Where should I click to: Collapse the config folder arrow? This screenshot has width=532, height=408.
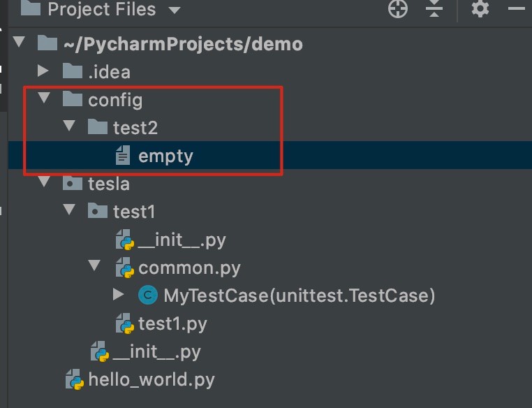pos(44,98)
